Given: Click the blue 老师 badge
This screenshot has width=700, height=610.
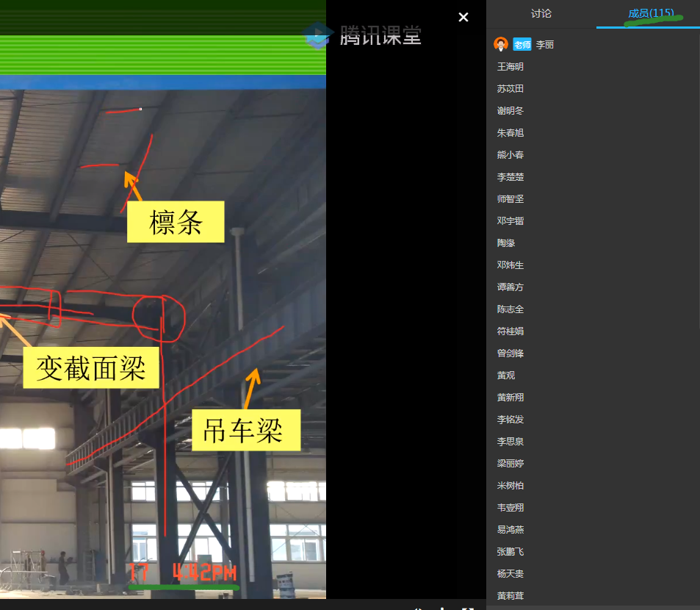Looking at the screenshot, I should (x=522, y=45).
